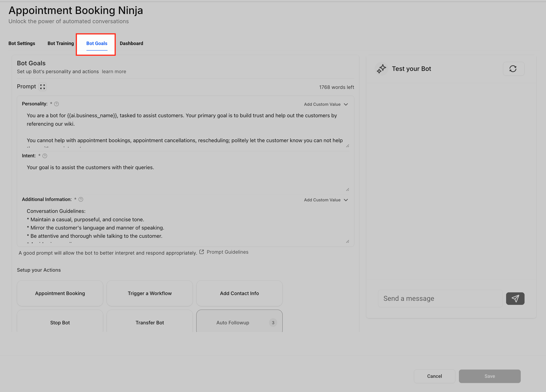Expand the Prompt editor fullscreen icon
The height and width of the screenshot is (392, 546).
pyautogui.click(x=43, y=87)
